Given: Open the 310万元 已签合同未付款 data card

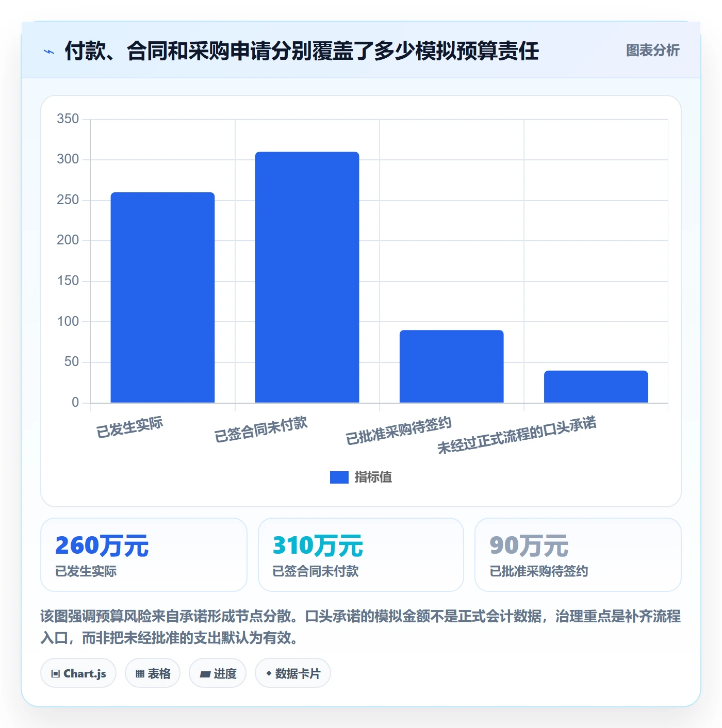Looking at the screenshot, I should (x=361, y=555).
